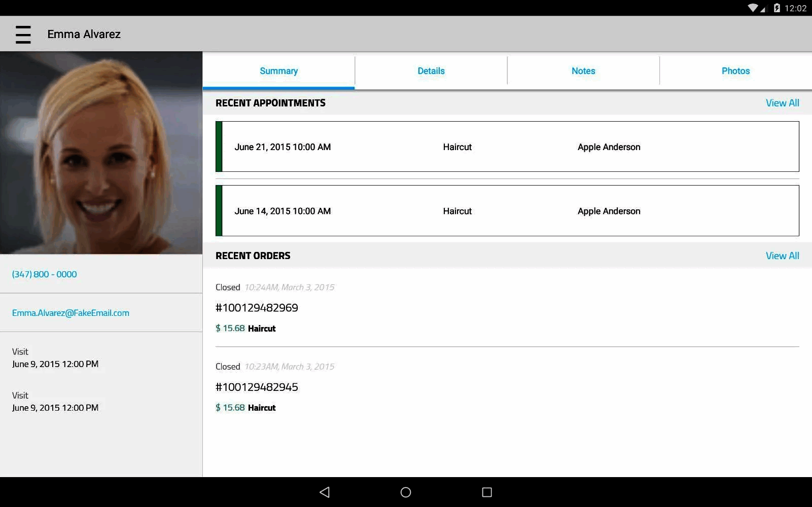
Task: Tap the clock in the status bar
Action: (795, 8)
